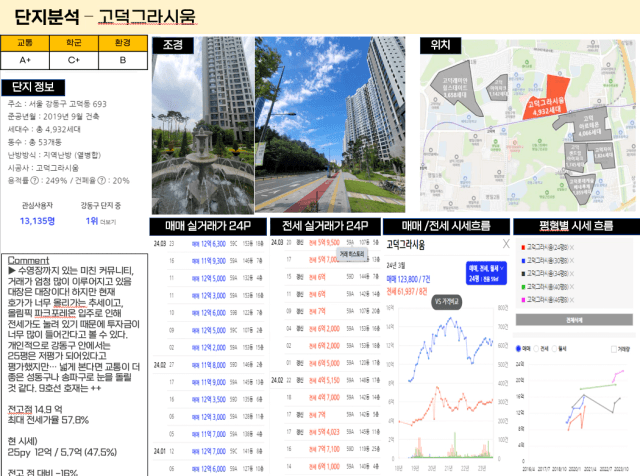The image size is (640, 476).
Task: Click the 단지 정보 section heading
Action: click(33, 87)
